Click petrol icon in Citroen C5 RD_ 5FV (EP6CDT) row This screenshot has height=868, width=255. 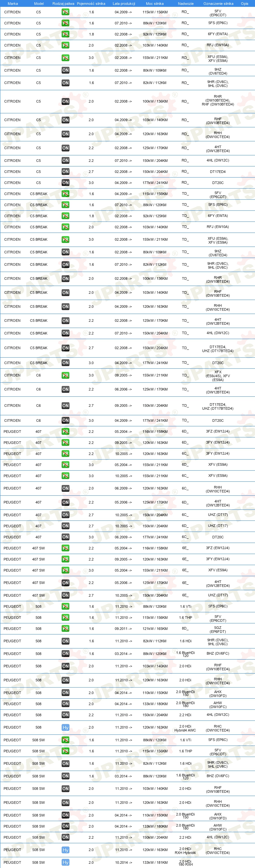(x=66, y=12)
